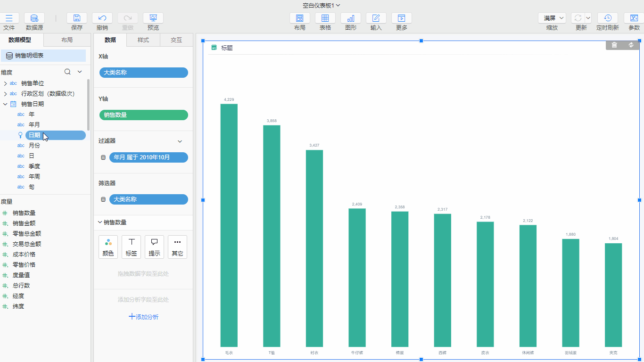
Task: Search dimensions with magnifier icon
Action: click(67, 72)
